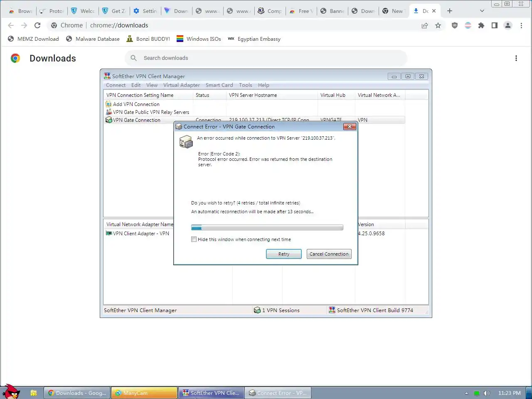The width and height of the screenshot is (532, 399).
Task: Switch to the Free V browser tab
Action: pyautogui.click(x=301, y=11)
